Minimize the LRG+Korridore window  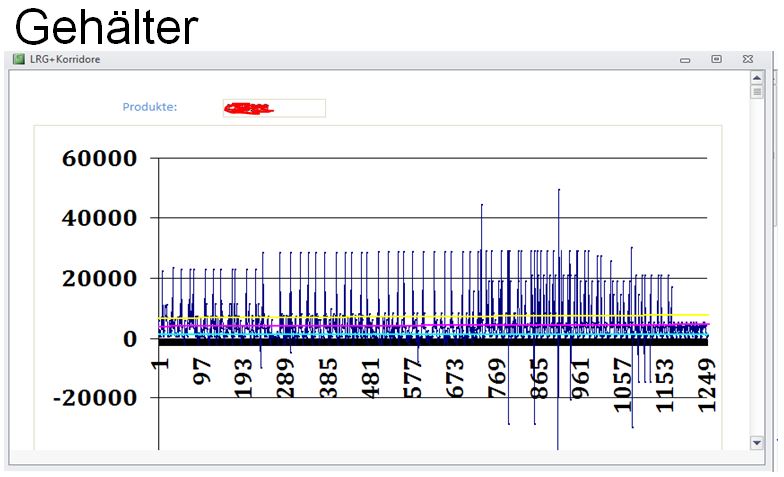coord(685,60)
